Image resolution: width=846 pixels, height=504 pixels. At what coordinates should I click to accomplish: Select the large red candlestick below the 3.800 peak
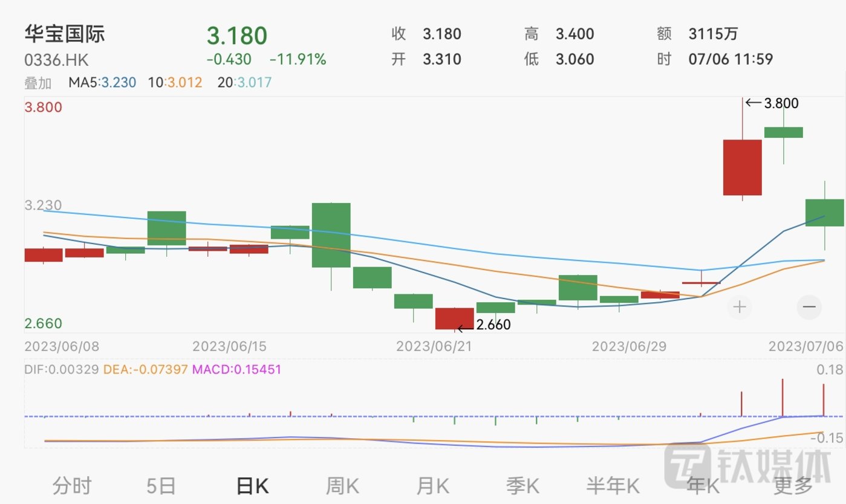[x=743, y=167]
